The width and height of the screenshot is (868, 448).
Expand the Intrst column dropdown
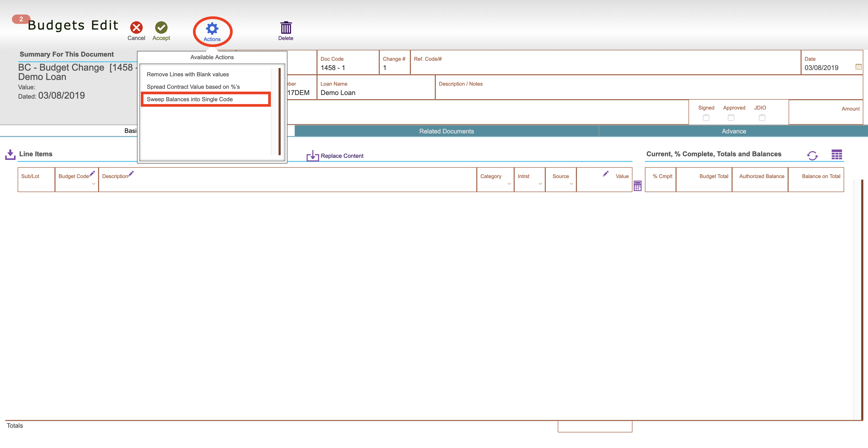pyautogui.click(x=540, y=184)
